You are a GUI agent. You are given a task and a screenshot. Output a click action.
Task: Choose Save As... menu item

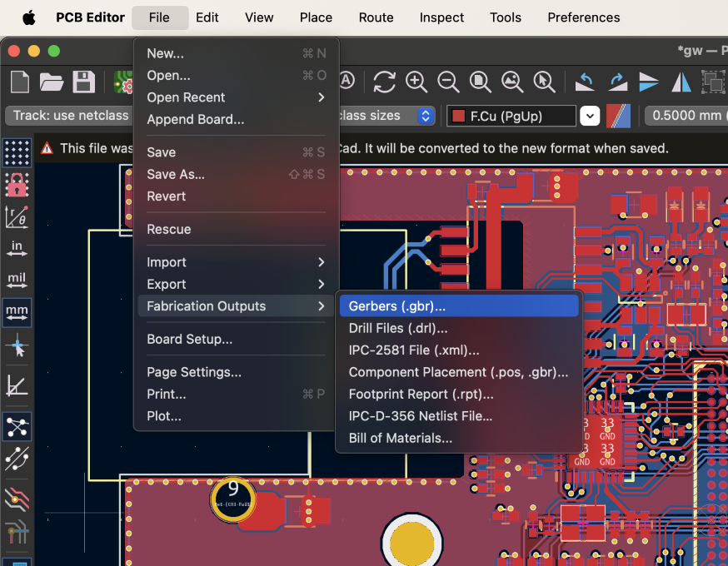236,175
